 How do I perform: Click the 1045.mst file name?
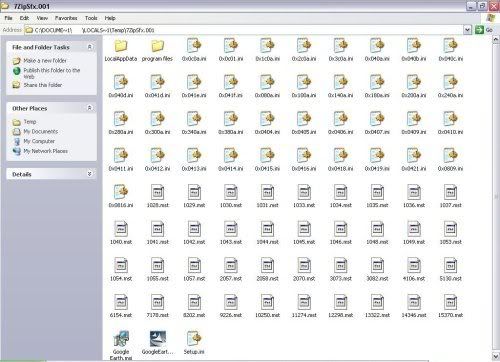pyautogui.click(x=304, y=242)
